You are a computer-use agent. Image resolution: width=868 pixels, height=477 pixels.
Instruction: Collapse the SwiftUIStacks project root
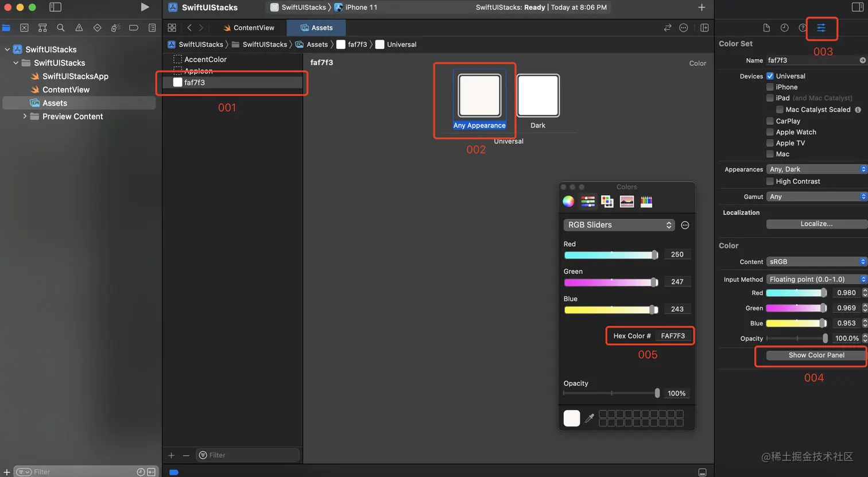pos(7,49)
